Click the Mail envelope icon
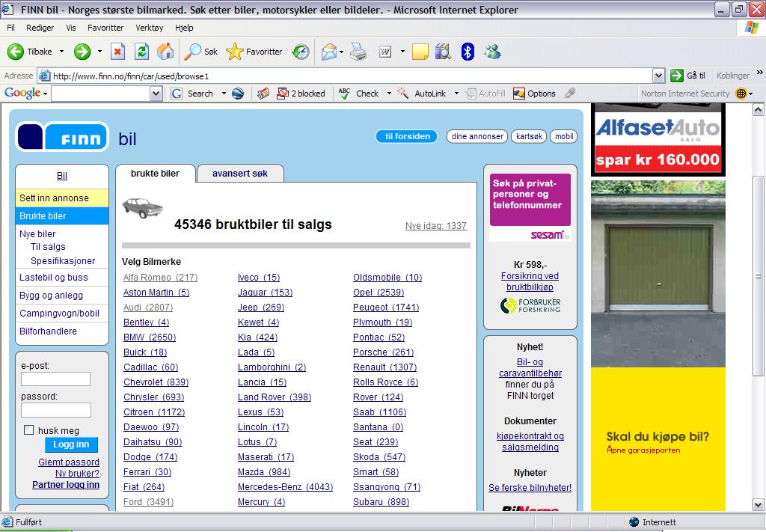 (x=329, y=52)
